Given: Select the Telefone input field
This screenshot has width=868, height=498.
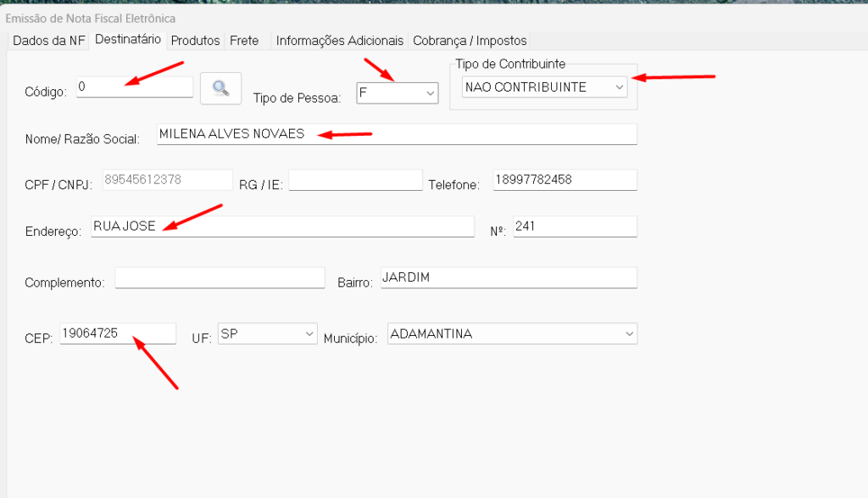Looking at the screenshot, I should pyautogui.click(x=564, y=180).
